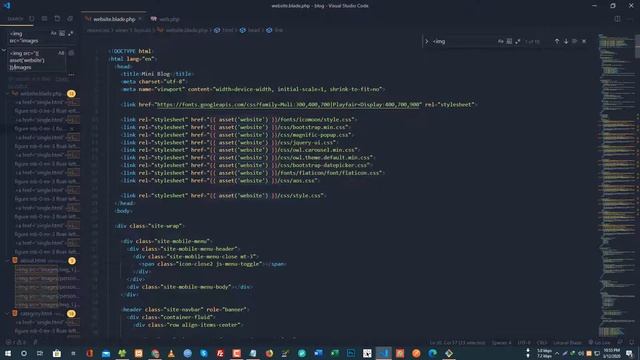Toggle Match Case in sidebar search
640x360 pixels.
coord(53,33)
